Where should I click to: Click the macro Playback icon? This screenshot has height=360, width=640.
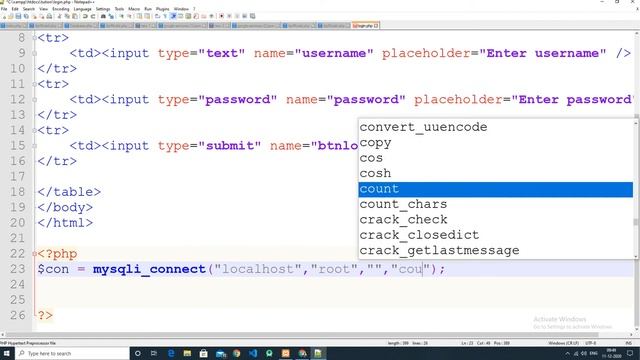click(x=237, y=16)
